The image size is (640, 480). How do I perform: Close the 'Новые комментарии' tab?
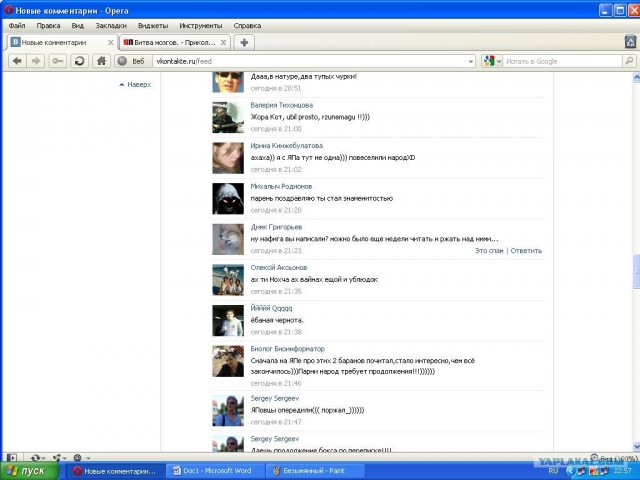tap(110, 42)
